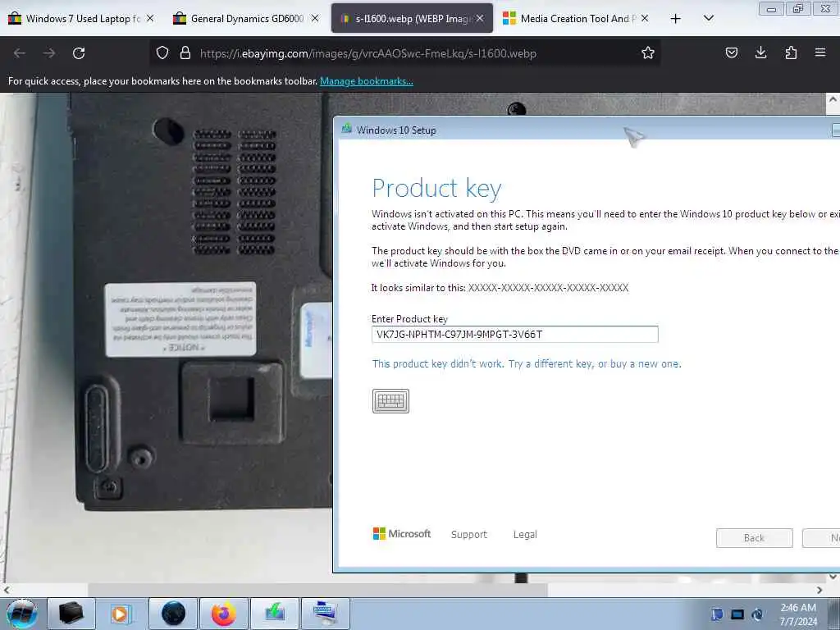This screenshot has height=630, width=840.
Task: Show site security padlock info
Action: (x=185, y=53)
